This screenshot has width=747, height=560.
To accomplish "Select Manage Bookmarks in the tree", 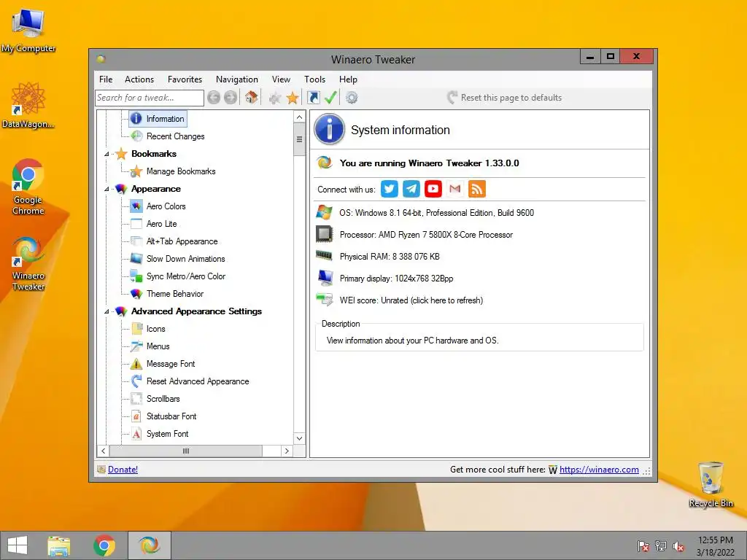I will coord(181,171).
